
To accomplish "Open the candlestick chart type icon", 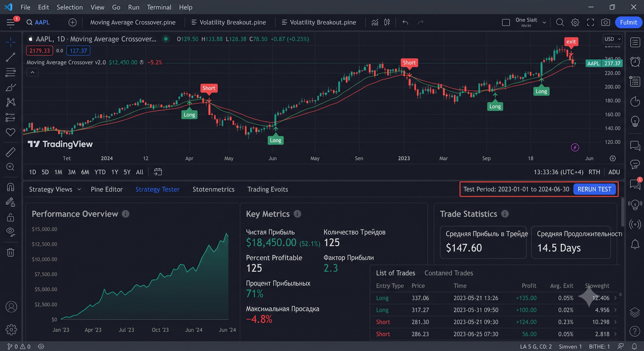I will [387, 22].
